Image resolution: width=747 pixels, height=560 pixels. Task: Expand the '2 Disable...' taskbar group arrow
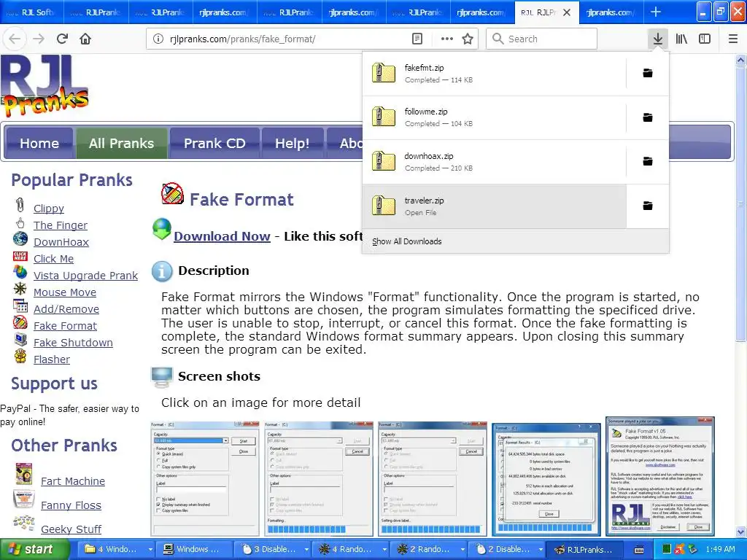(x=541, y=550)
